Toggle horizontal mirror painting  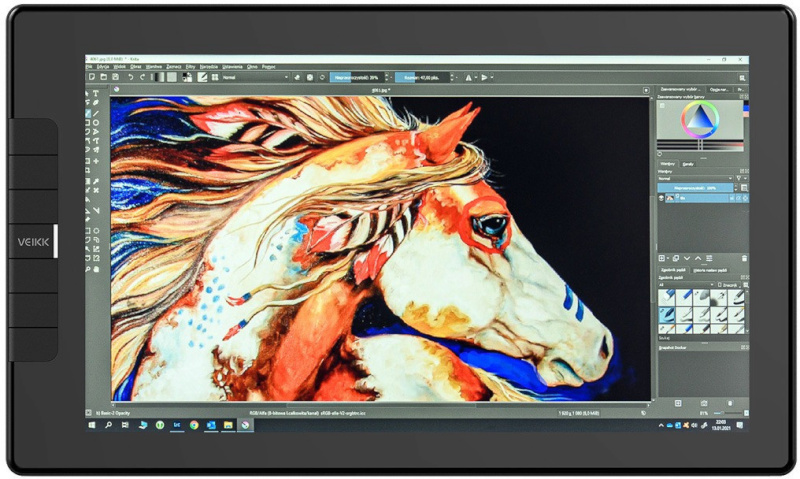click(x=468, y=78)
